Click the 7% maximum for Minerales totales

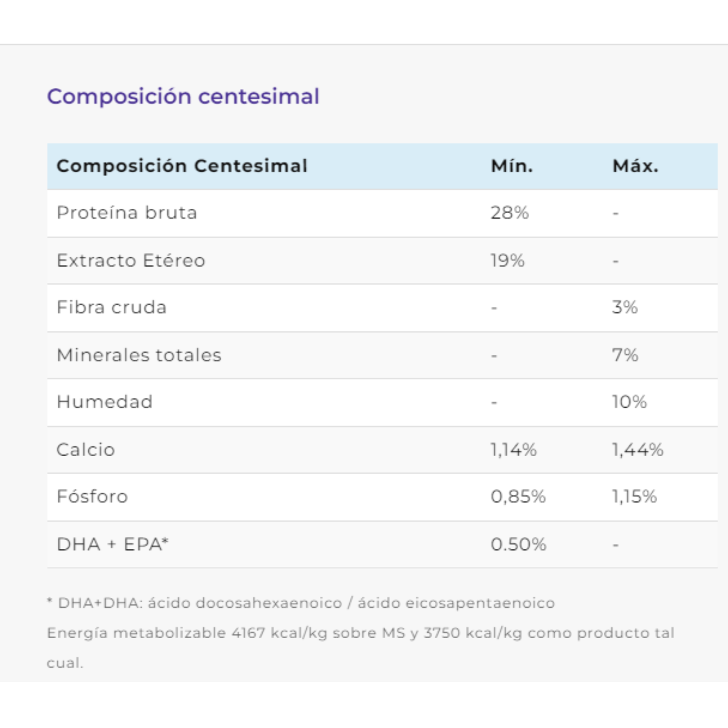[625, 355]
